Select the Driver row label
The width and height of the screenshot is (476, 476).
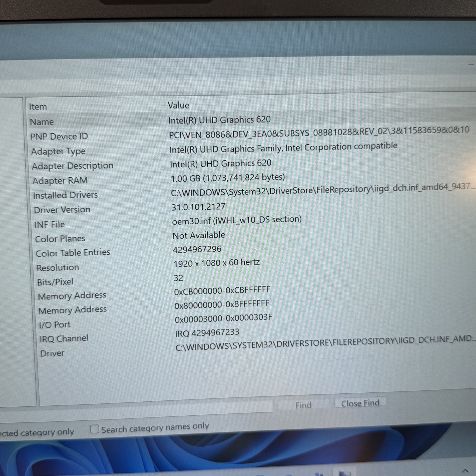tap(52, 353)
